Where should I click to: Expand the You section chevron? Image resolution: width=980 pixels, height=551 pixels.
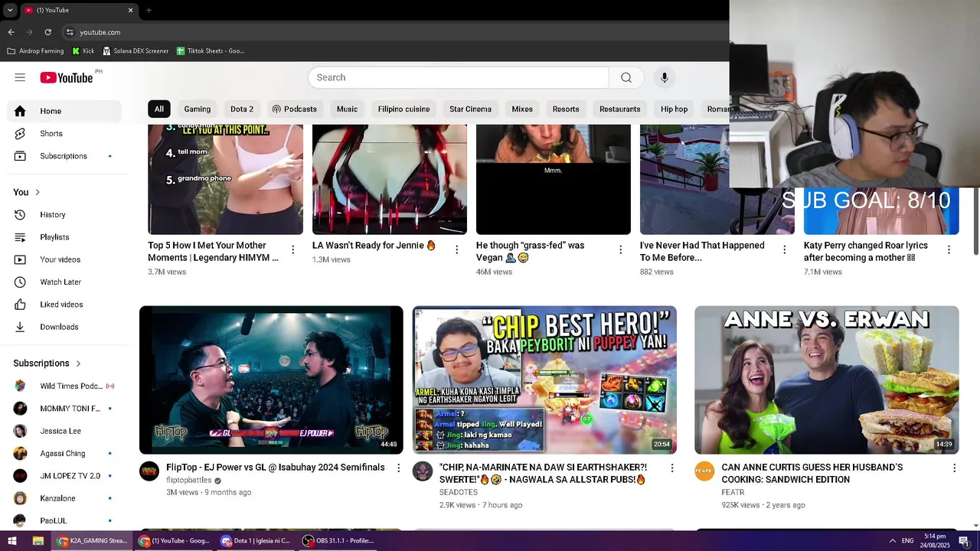(x=37, y=192)
